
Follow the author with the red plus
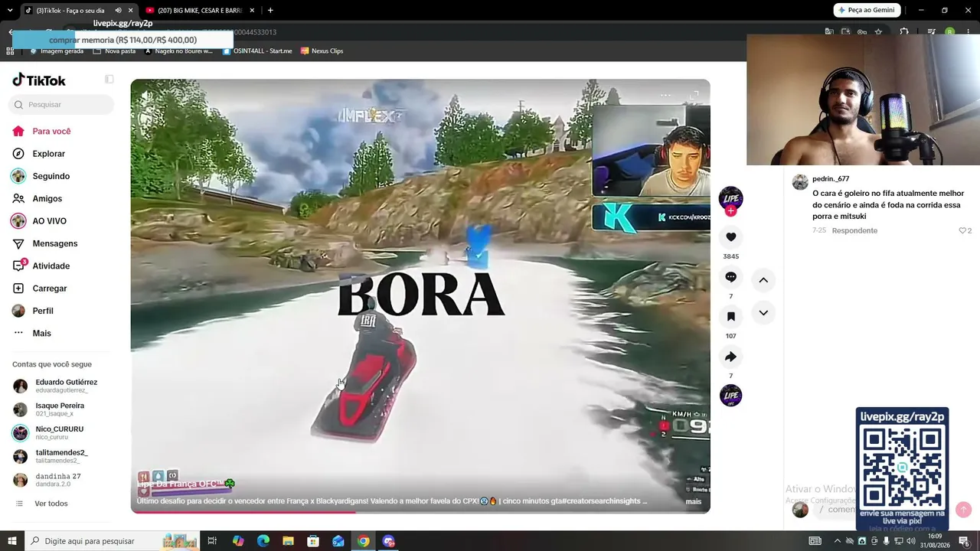pyautogui.click(x=730, y=210)
